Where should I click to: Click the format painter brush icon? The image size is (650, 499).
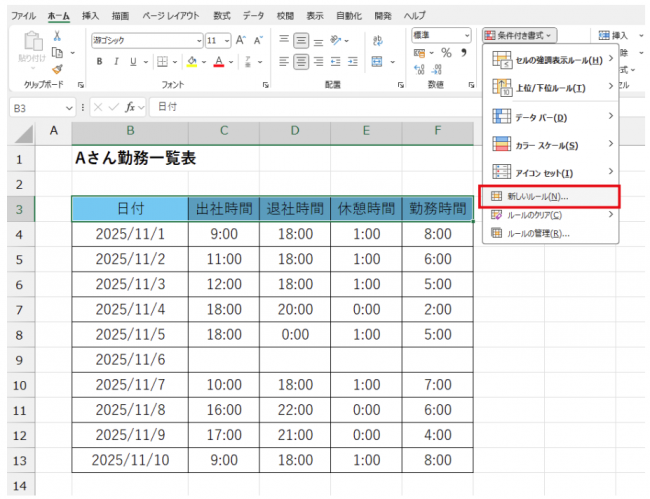pos(56,70)
